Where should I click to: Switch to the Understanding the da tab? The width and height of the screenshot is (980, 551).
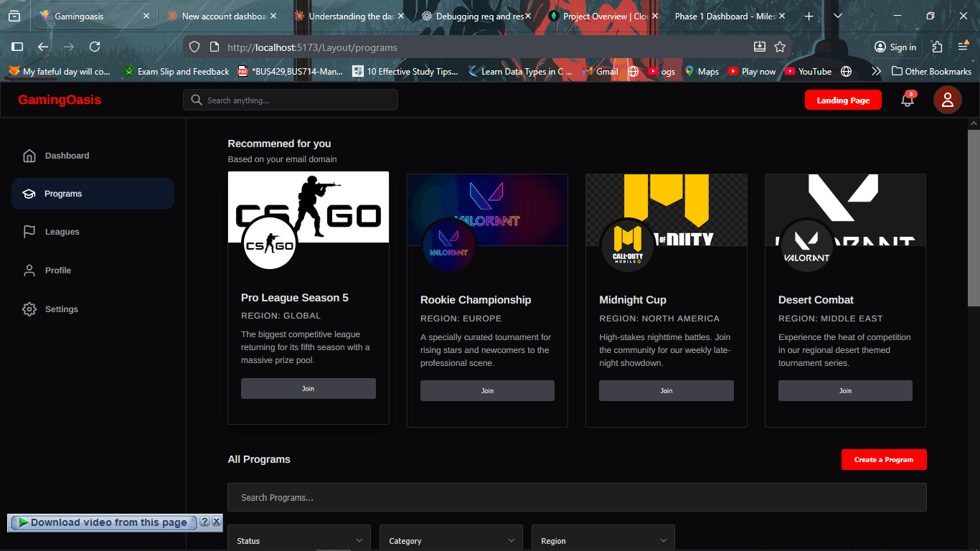(349, 16)
